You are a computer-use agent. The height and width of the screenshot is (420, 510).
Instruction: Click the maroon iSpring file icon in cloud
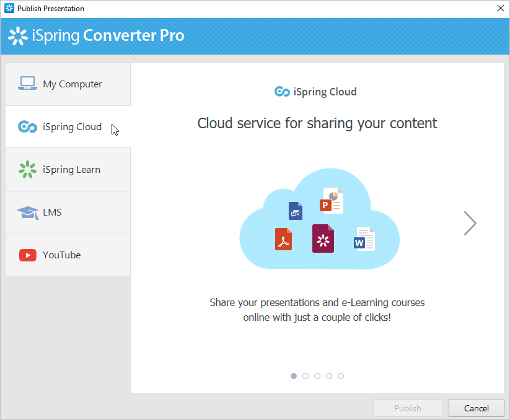323,238
